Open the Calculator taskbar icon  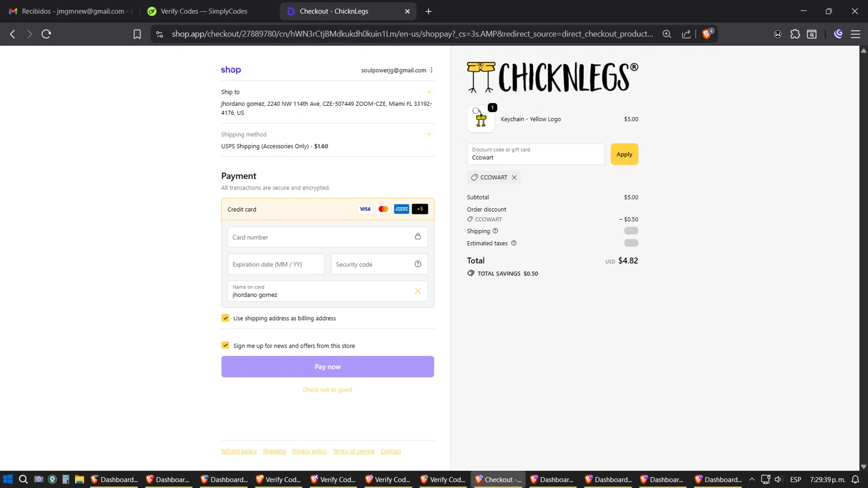pyautogui.click(x=66, y=479)
